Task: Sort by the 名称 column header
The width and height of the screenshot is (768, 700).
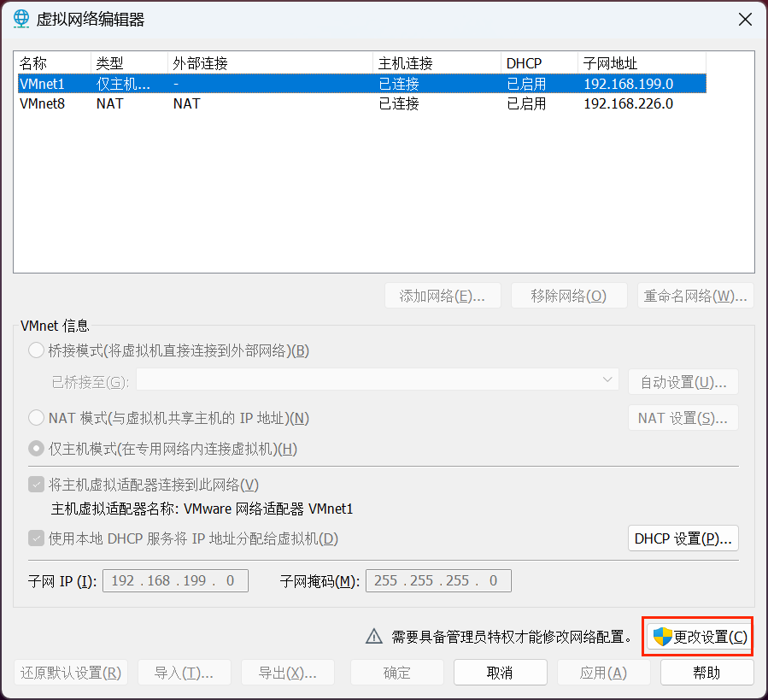Action: [x=51, y=63]
